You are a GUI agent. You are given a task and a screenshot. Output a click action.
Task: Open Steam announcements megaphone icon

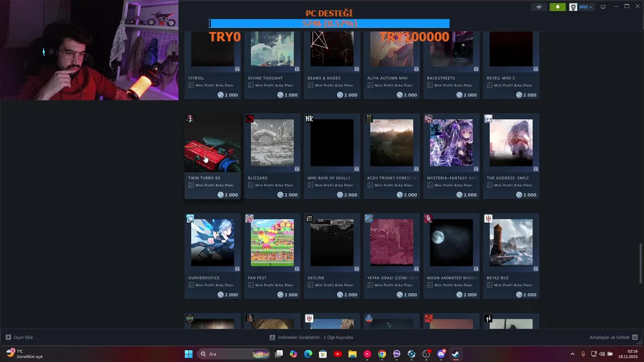point(539,7)
